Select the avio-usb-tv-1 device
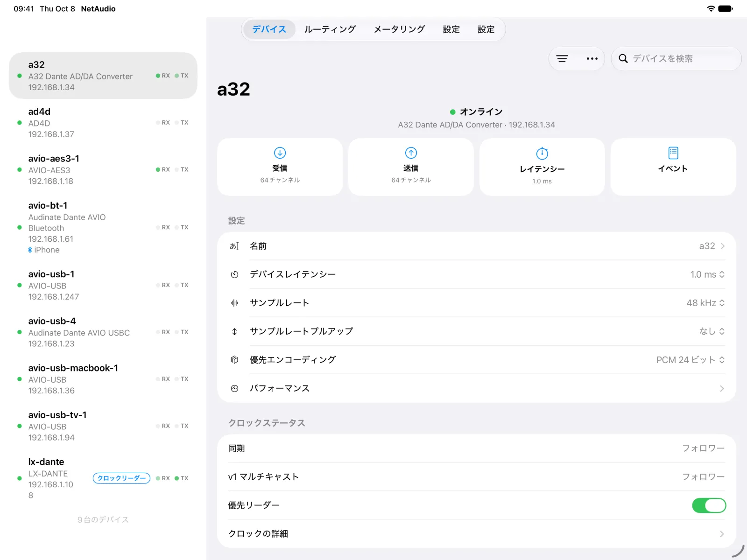Viewport: 747px width, 560px height. coord(103,426)
